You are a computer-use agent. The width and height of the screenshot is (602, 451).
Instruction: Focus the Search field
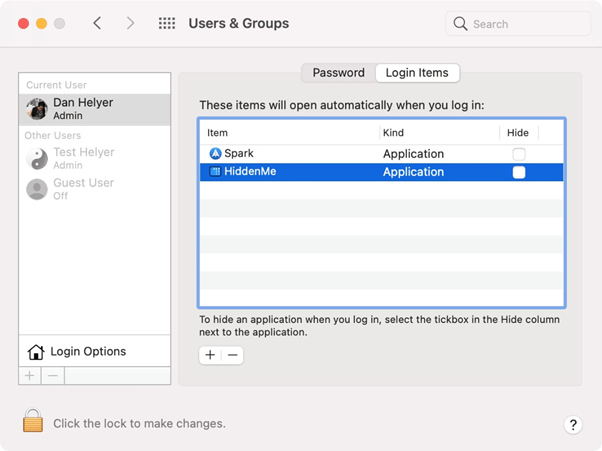point(518,24)
